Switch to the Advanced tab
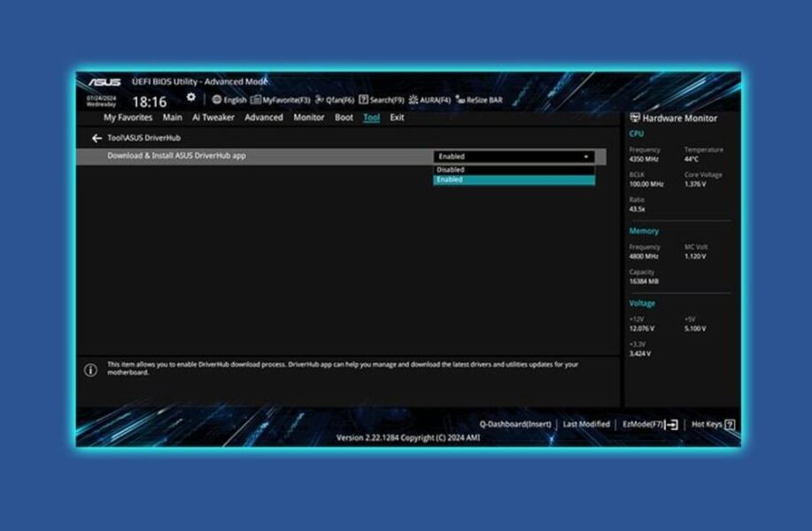 (264, 118)
